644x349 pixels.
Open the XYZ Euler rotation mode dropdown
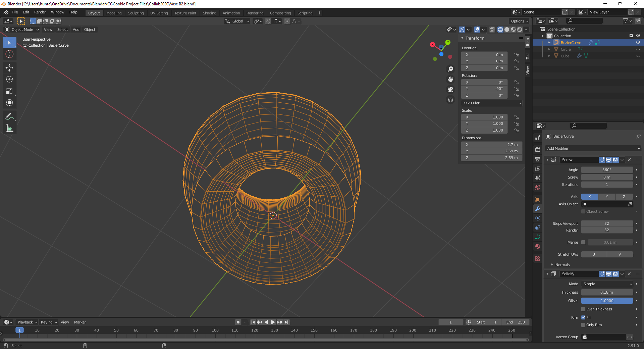click(x=492, y=103)
